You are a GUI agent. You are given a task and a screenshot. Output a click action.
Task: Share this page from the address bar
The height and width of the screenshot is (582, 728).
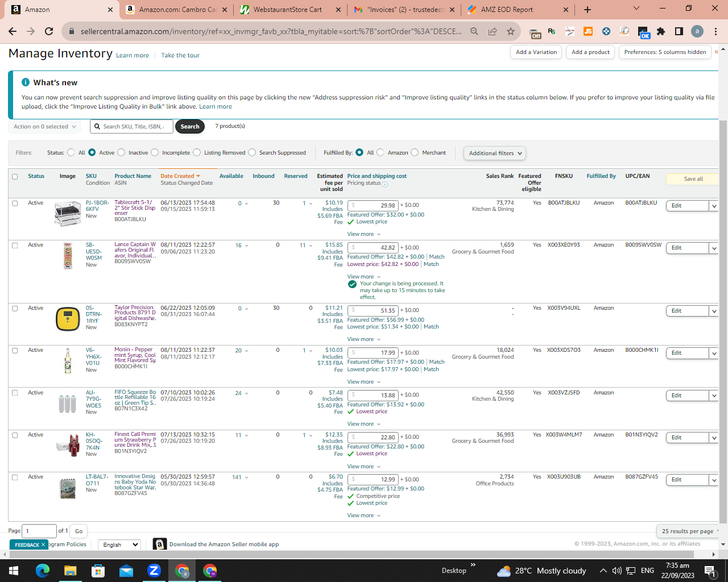[493, 31]
